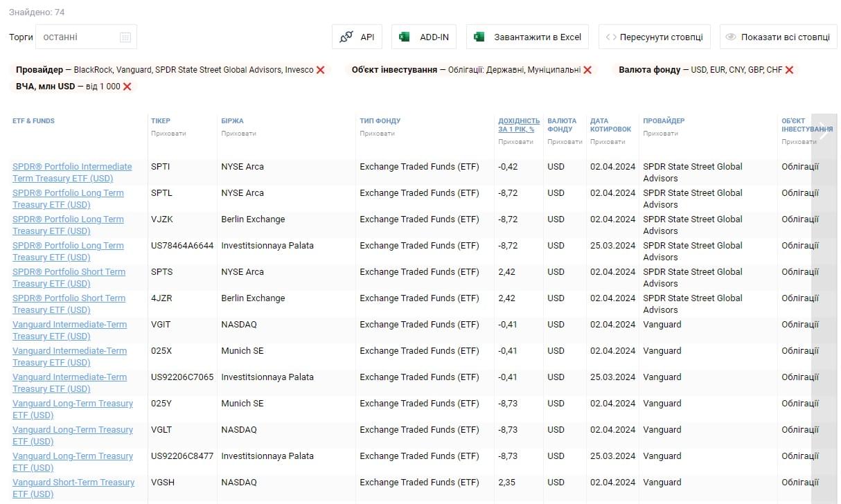This screenshot has height=504, width=841.
Task: Remove the Провайдер filter via red X
Action: click(320, 70)
